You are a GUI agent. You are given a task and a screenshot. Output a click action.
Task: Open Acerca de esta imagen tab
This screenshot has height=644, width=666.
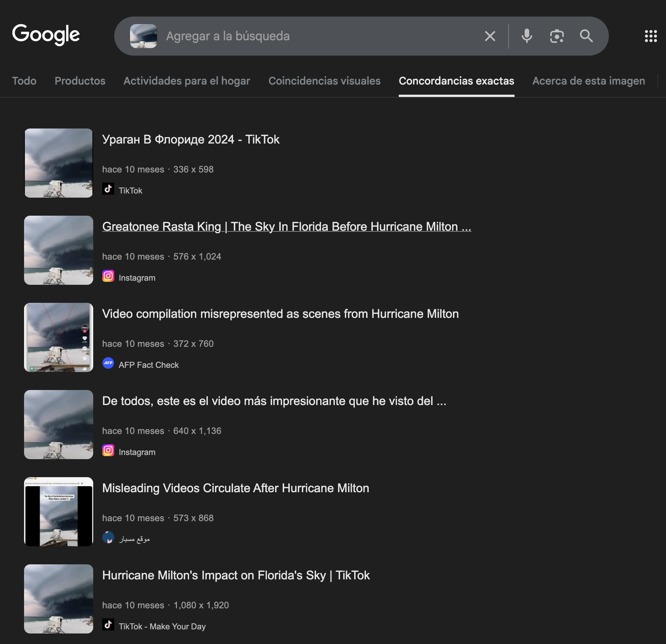pos(589,81)
